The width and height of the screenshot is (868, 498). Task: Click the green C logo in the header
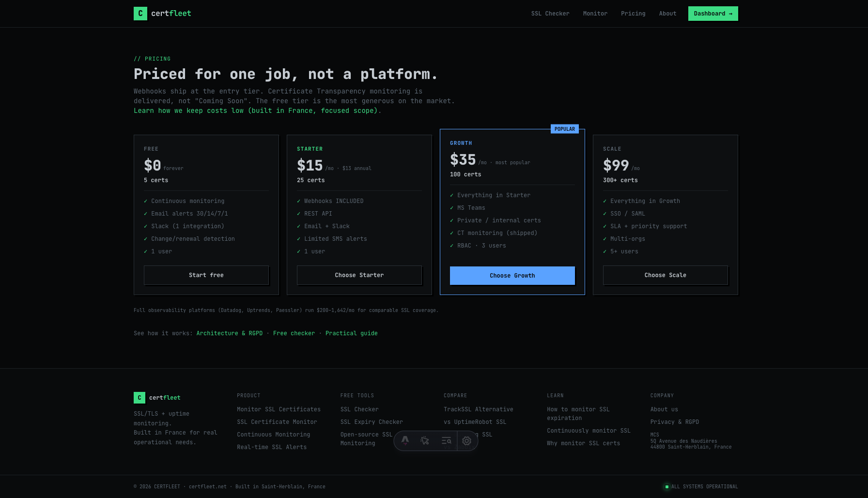pyautogui.click(x=140, y=14)
